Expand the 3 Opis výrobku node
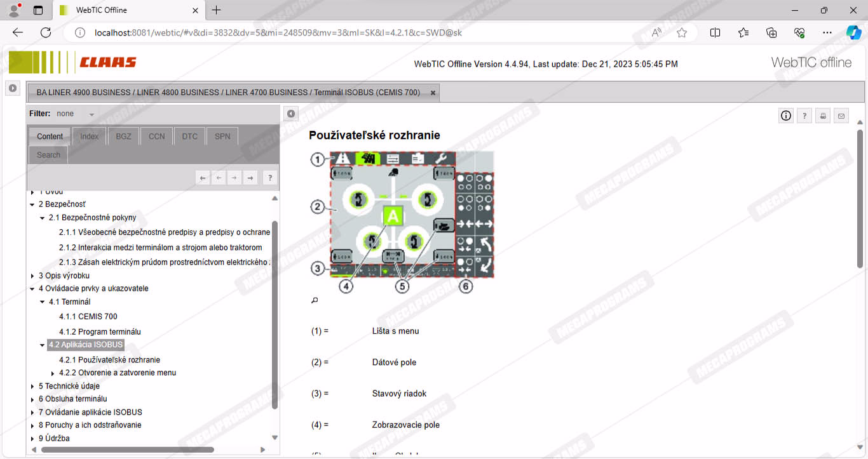 (x=32, y=276)
